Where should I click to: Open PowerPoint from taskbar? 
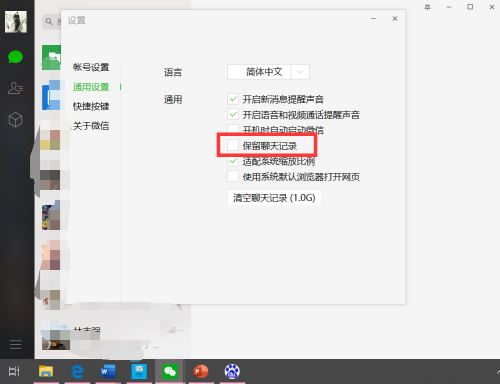[201, 371]
